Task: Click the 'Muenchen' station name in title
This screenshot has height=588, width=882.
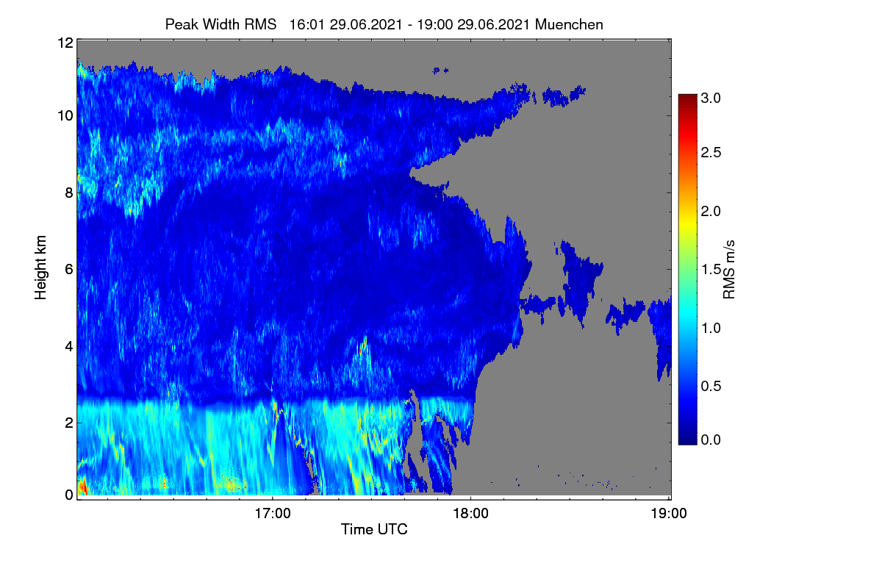Action: point(570,24)
